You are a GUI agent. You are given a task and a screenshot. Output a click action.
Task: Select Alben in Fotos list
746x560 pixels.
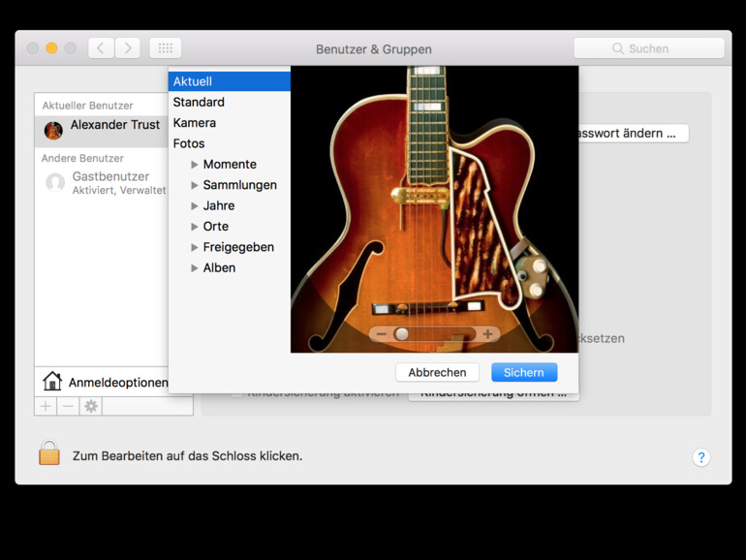coord(219,267)
